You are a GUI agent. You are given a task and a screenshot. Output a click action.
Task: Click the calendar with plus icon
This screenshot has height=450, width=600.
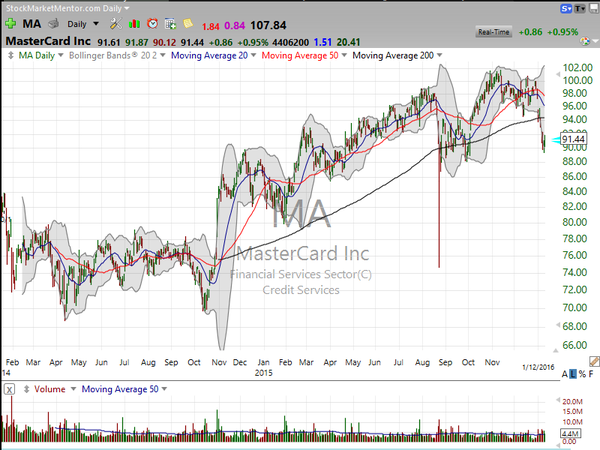(170, 24)
